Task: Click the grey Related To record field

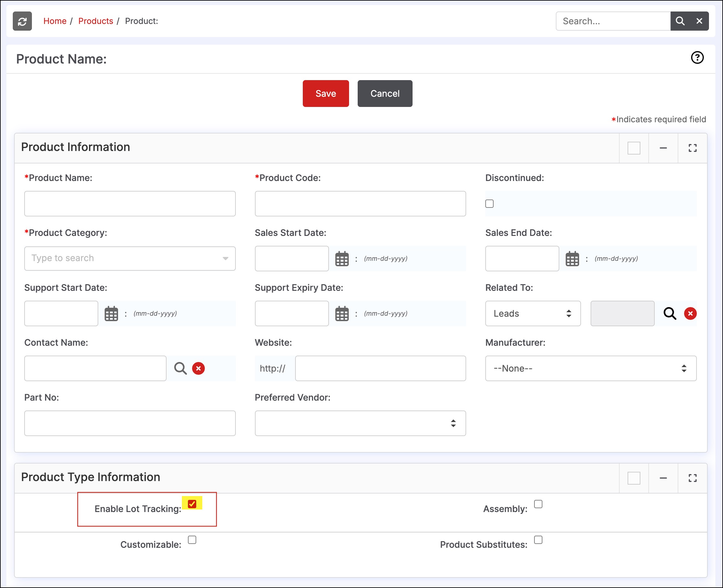Action: [622, 314]
